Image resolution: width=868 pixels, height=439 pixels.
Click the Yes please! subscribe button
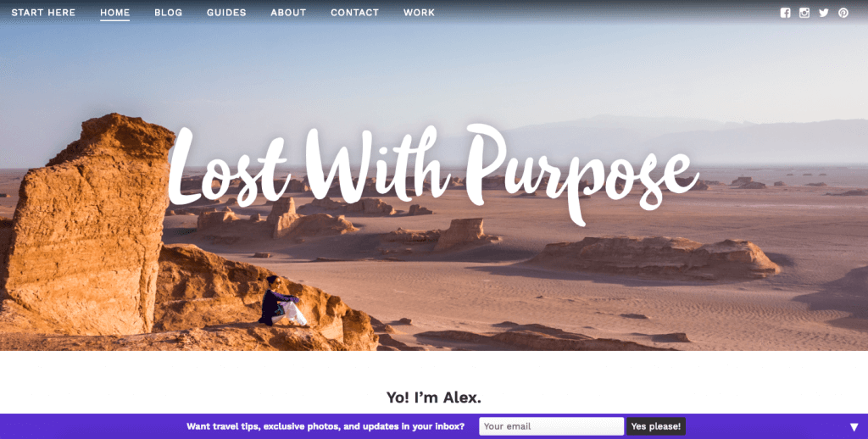pos(656,426)
